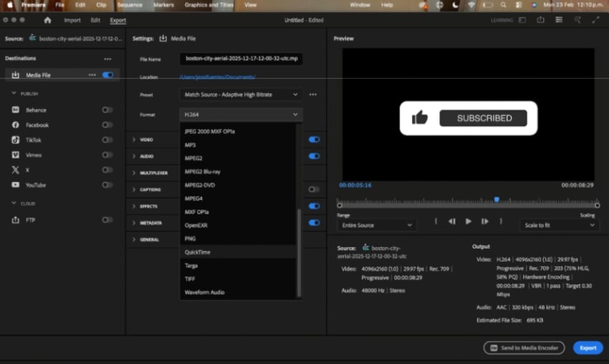Open Destinations three-dot options menu

point(107,59)
